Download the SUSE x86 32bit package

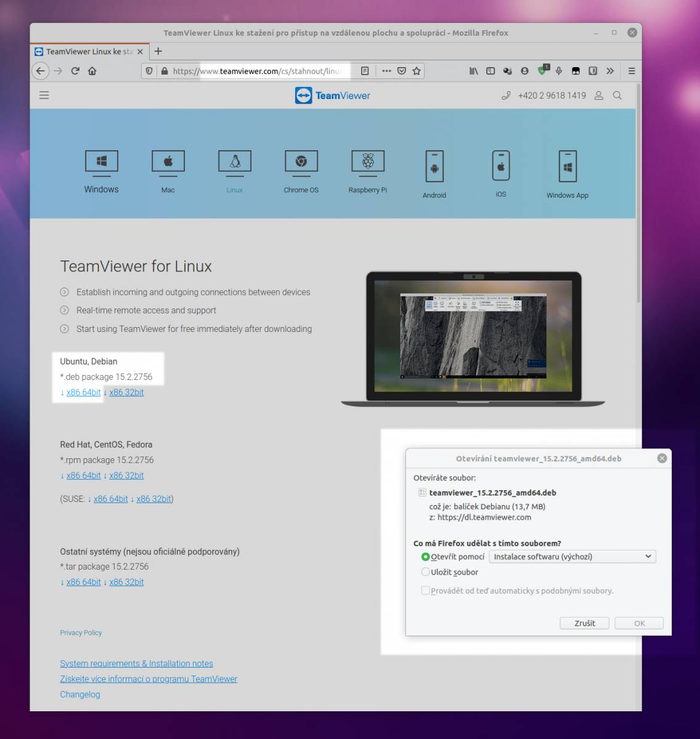point(153,499)
